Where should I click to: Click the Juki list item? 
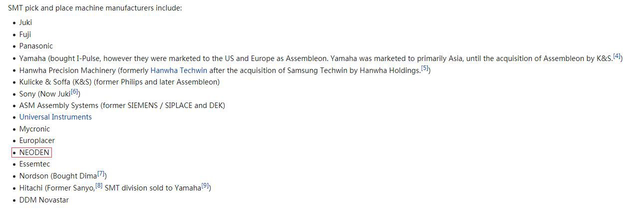(x=25, y=22)
